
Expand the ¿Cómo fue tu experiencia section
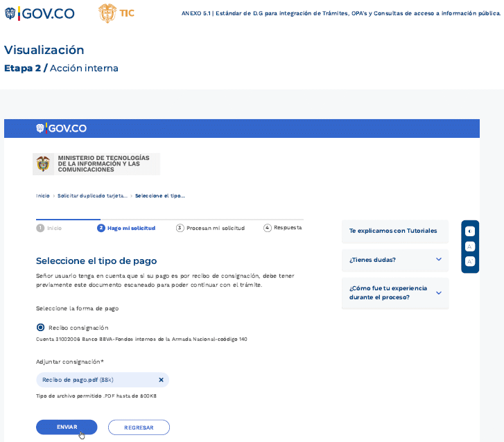point(395,292)
